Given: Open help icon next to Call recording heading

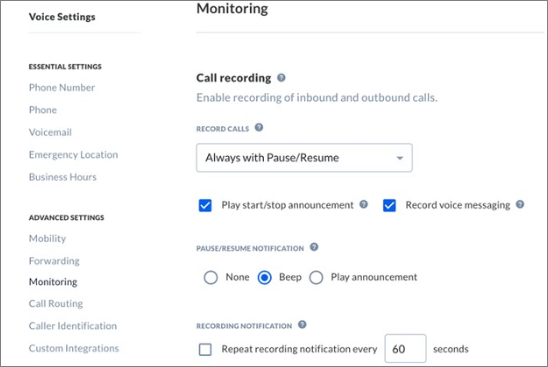Looking at the screenshot, I should click(281, 78).
